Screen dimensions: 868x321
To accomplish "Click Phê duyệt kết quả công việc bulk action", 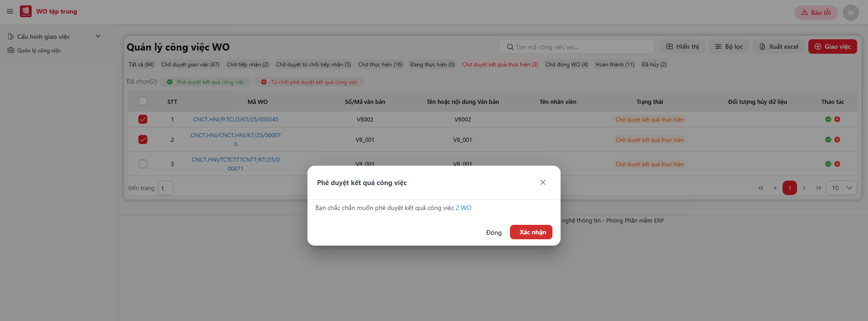I will click(x=206, y=82).
